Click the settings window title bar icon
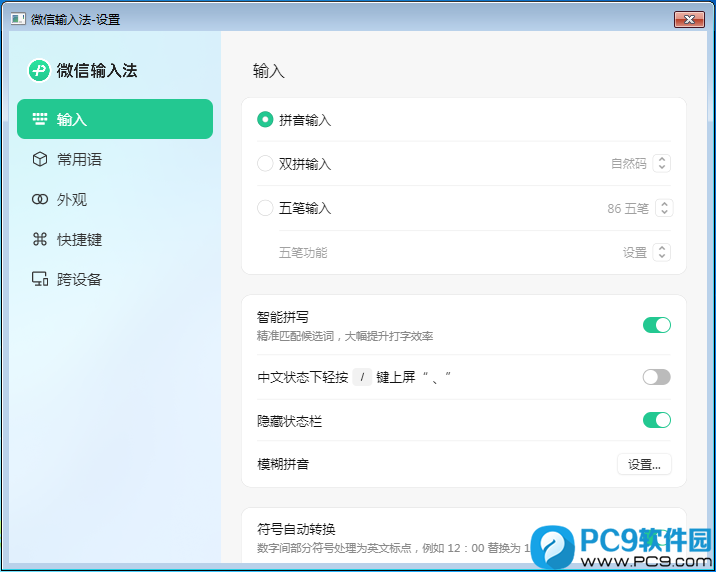The image size is (716, 572). (18, 19)
